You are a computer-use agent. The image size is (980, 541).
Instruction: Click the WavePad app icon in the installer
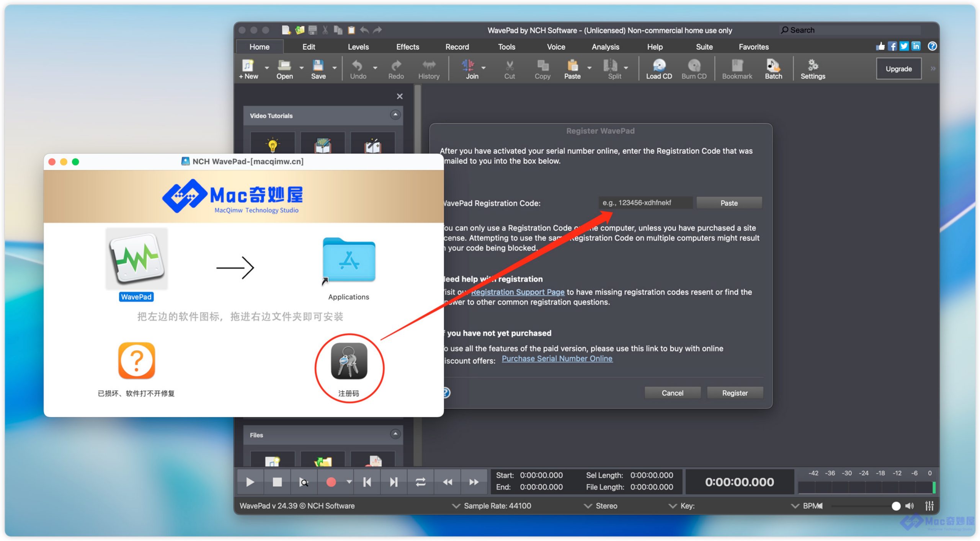coord(137,259)
